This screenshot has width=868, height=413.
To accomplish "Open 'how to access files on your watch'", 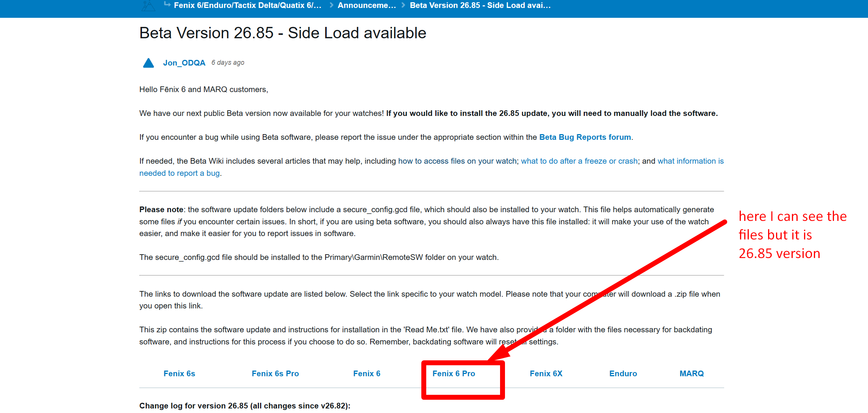I will pyautogui.click(x=457, y=161).
